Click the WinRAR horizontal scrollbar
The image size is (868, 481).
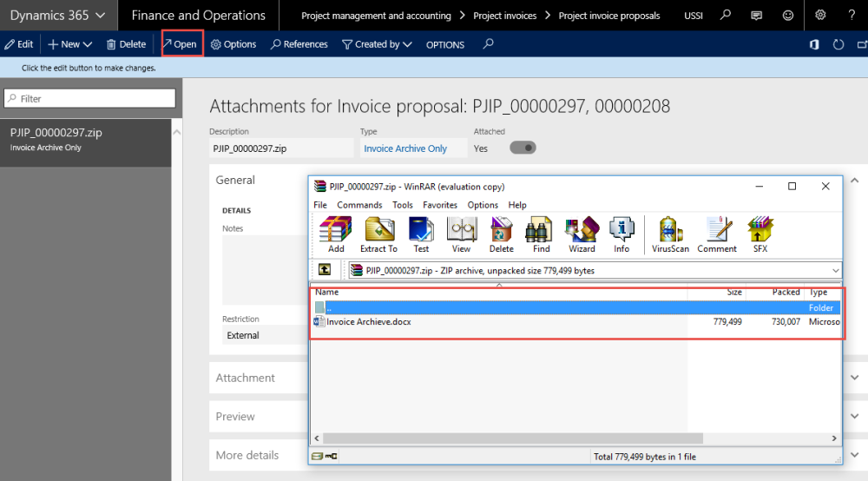(x=513, y=438)
